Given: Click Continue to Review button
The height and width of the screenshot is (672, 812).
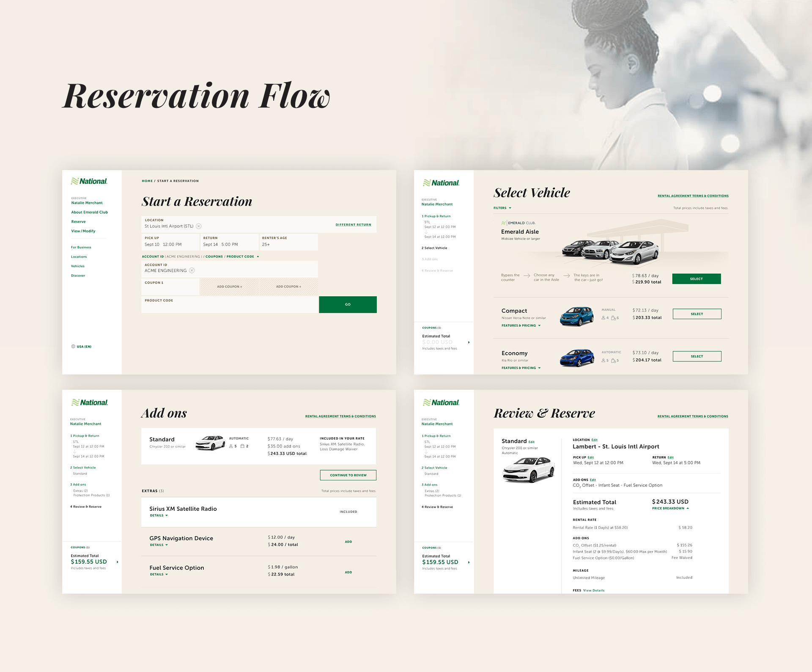Looking at the screenshot, I should pyautogui.click(x=348, y=475).
